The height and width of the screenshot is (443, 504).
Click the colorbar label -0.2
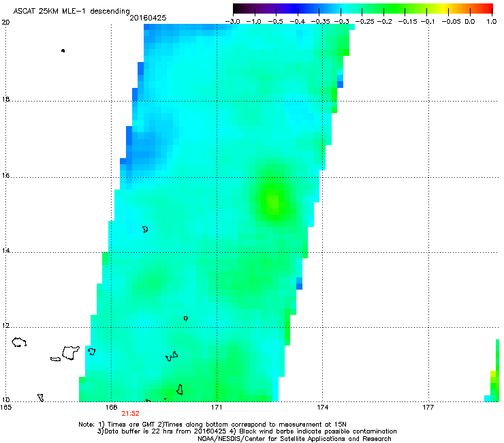pos(384,22)
